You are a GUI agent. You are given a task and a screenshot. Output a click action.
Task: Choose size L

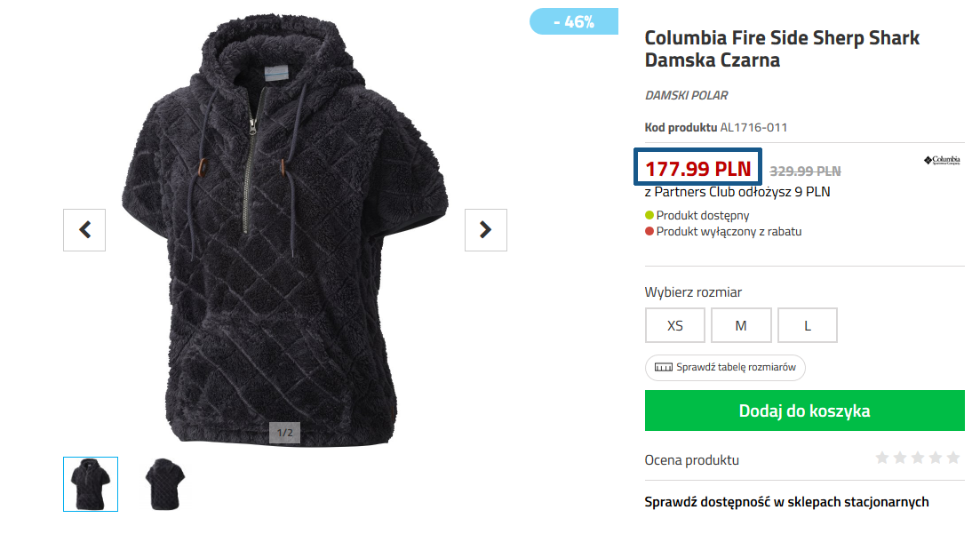808,325
